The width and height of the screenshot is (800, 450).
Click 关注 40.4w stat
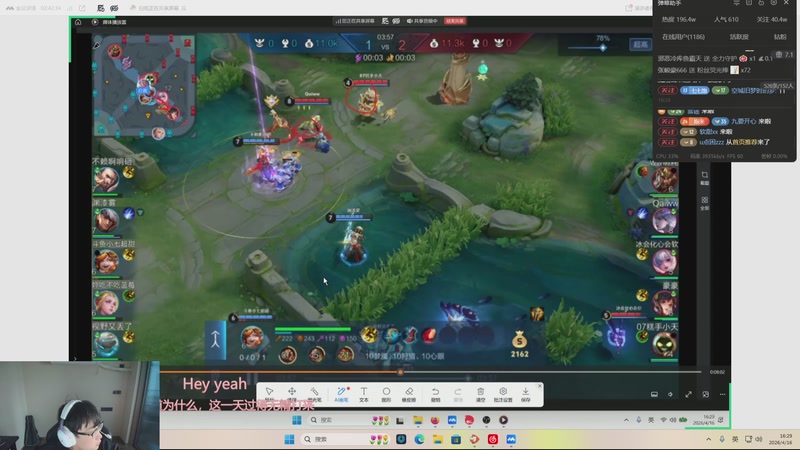771,19
